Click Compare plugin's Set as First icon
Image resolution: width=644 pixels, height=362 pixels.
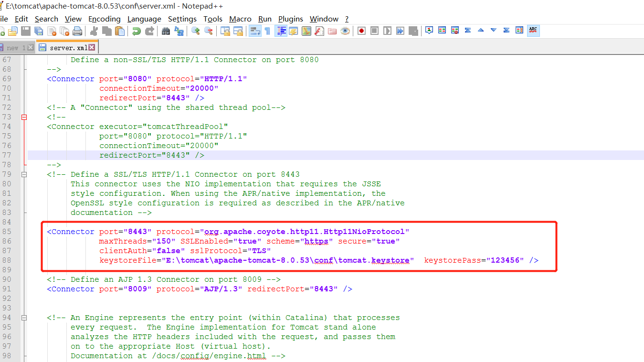pyautogui.click(x=429, y=30)
